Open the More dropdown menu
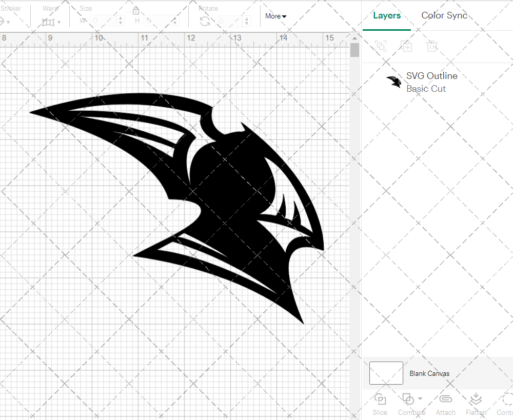Image resolution: width=513 pixels, height=420 pixels. [x=275, y=16]
